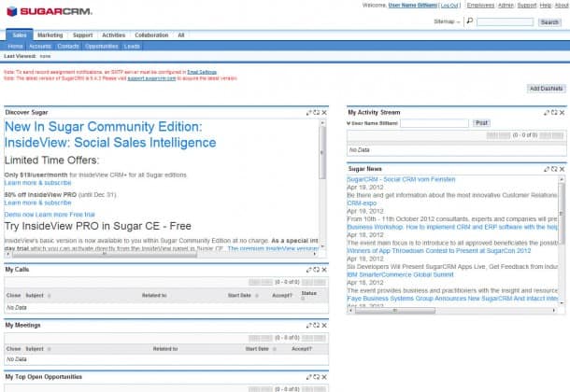
Task: Click the Sugar News vertical scrollbar
Action: (562, 240)
